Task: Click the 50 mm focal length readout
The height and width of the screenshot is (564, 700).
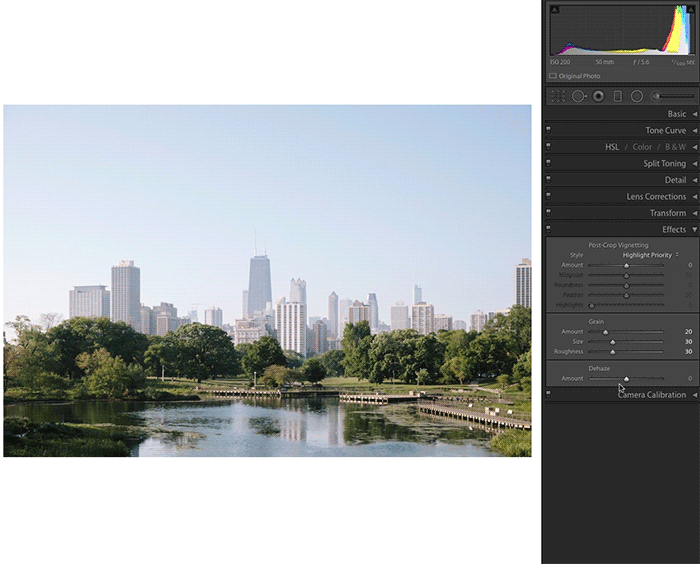Action: click(x=604, y=62)
